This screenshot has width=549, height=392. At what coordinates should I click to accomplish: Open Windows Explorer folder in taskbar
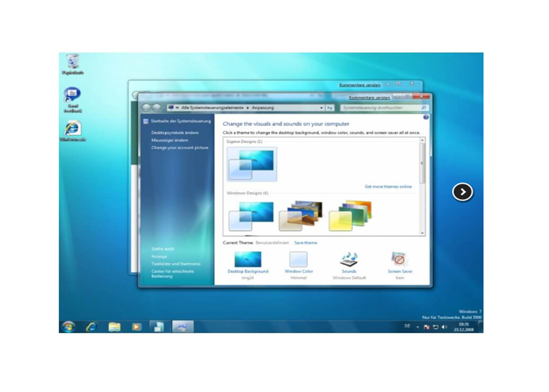pyautogui.click(x=114, y=326)
